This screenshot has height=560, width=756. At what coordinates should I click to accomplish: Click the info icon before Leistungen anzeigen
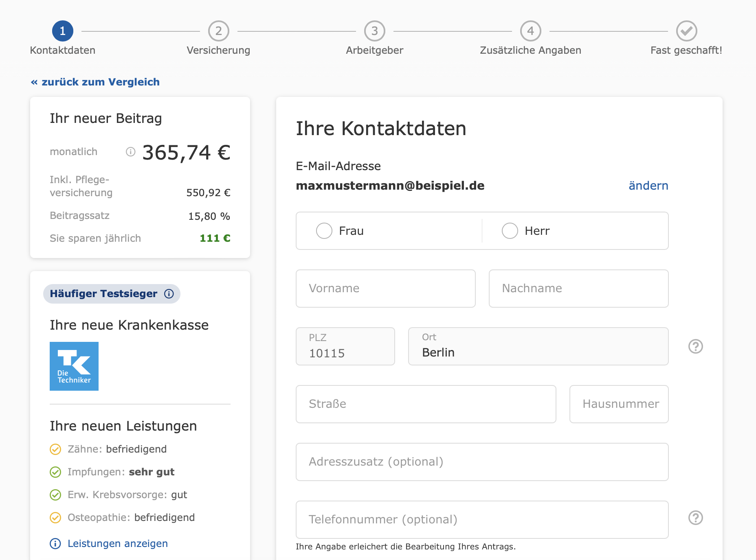click(55, 544)
